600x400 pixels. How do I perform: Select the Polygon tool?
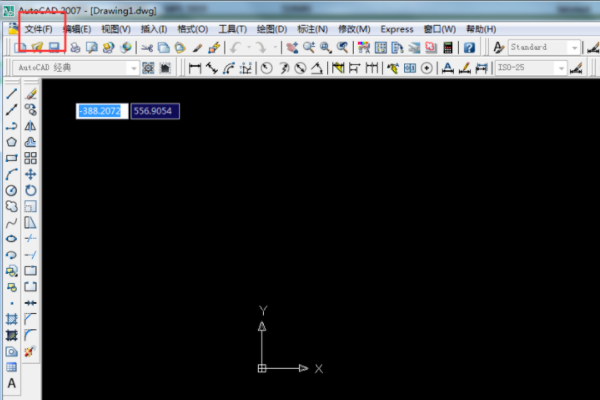tap(11, 142)
